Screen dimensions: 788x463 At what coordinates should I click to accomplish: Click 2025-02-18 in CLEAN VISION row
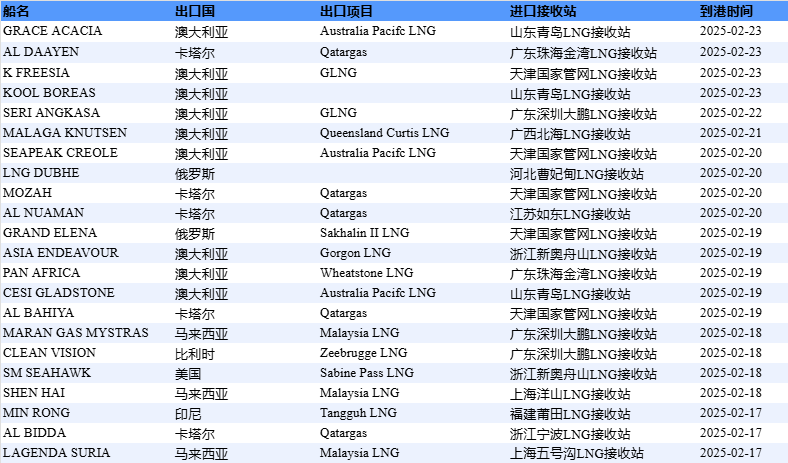tap(731, 353)
